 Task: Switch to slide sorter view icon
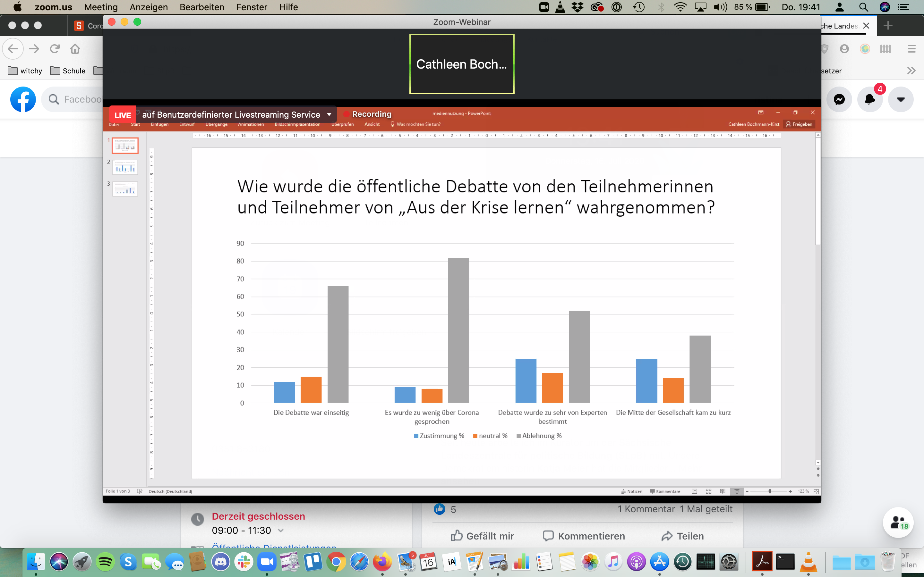point(709,491)
